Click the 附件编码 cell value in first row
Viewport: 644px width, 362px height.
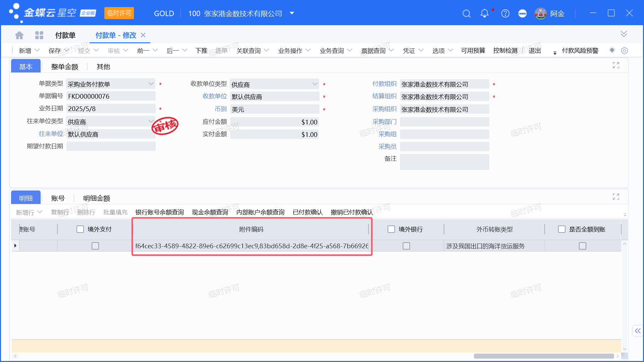click(x=252, y=246)
